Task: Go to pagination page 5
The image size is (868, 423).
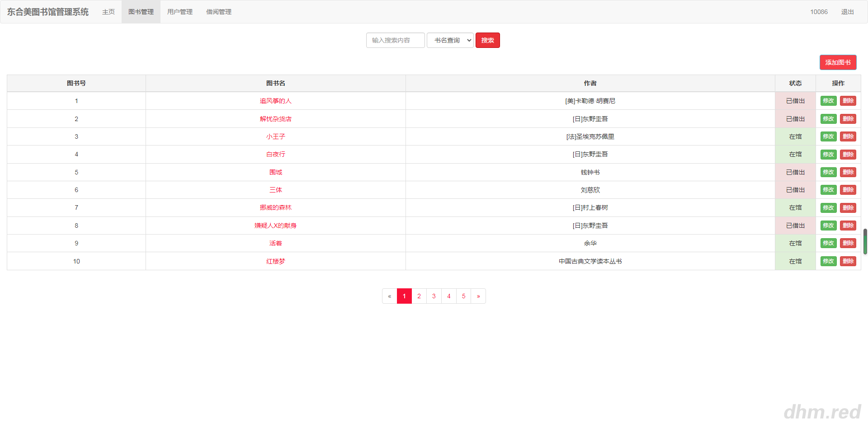Action: click(x=463, y=296)
